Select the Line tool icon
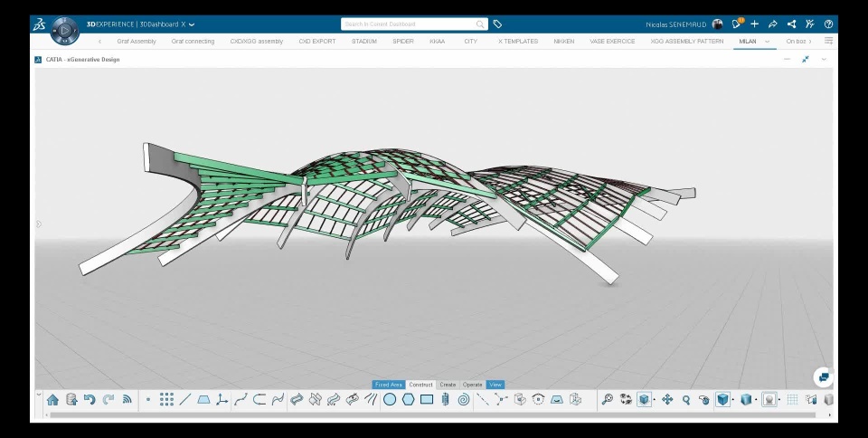 pyautogui.click(x=185, y=399)
